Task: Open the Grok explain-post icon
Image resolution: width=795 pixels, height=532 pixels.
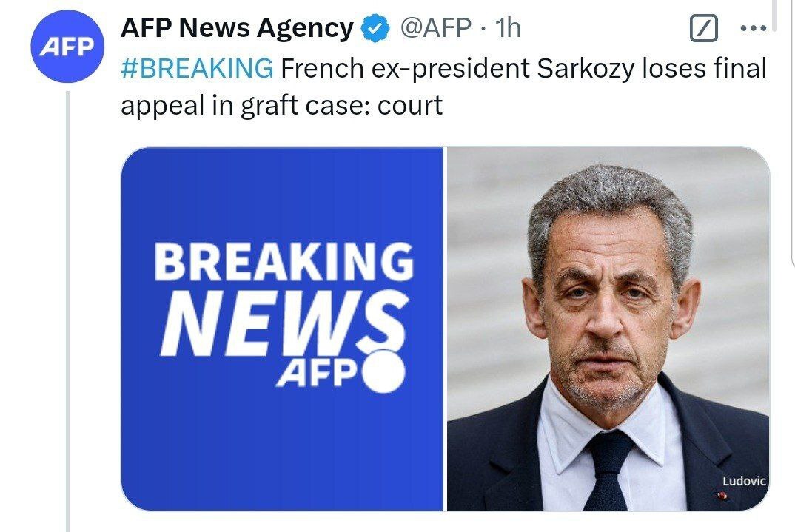Action: [704, 28]
